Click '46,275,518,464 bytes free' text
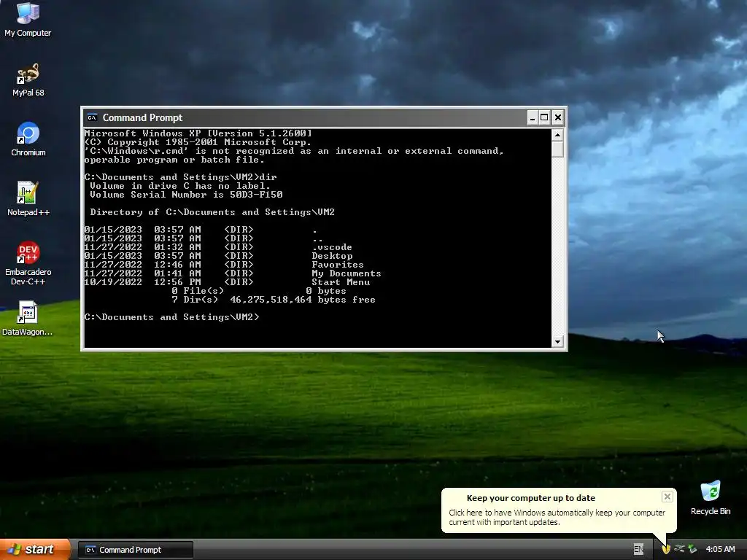The height and width of the screenshot is (560, 747). (303, 300)
